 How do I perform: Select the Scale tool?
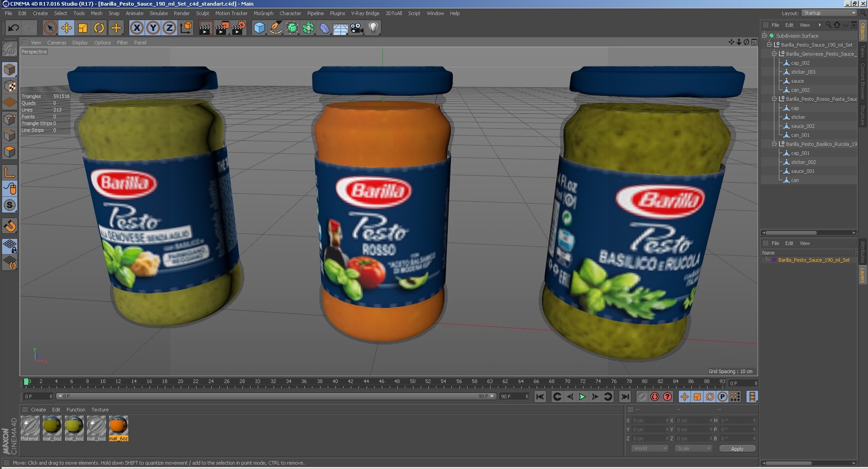83,28
